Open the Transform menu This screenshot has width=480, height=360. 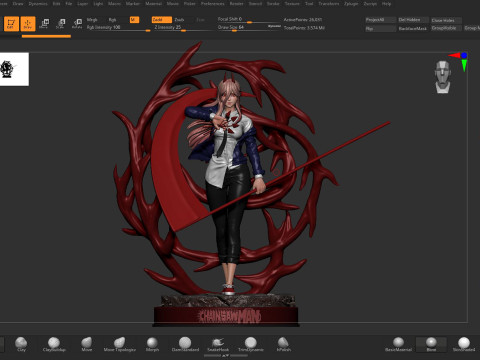(x=329, y=4)
